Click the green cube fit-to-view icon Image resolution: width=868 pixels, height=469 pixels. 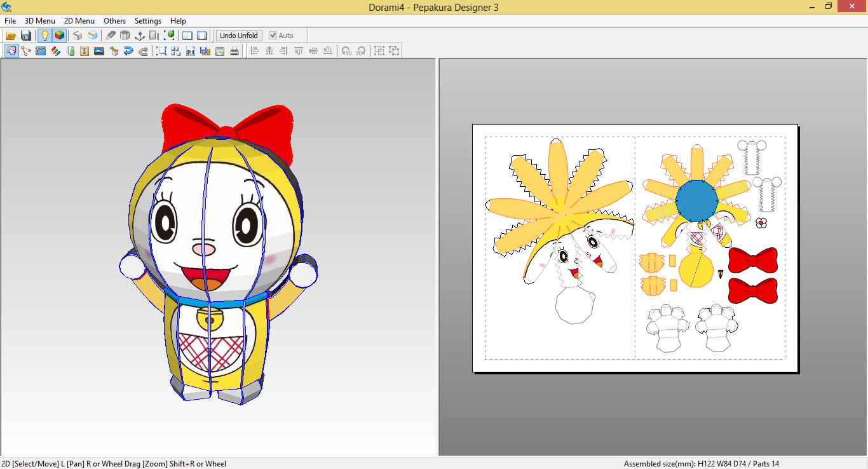point(169,36)
